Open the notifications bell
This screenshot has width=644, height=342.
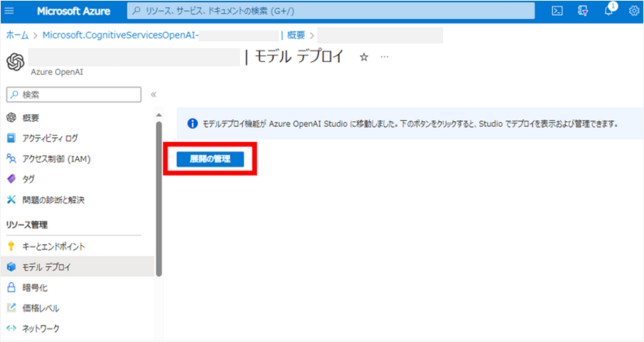coord(609,11)
